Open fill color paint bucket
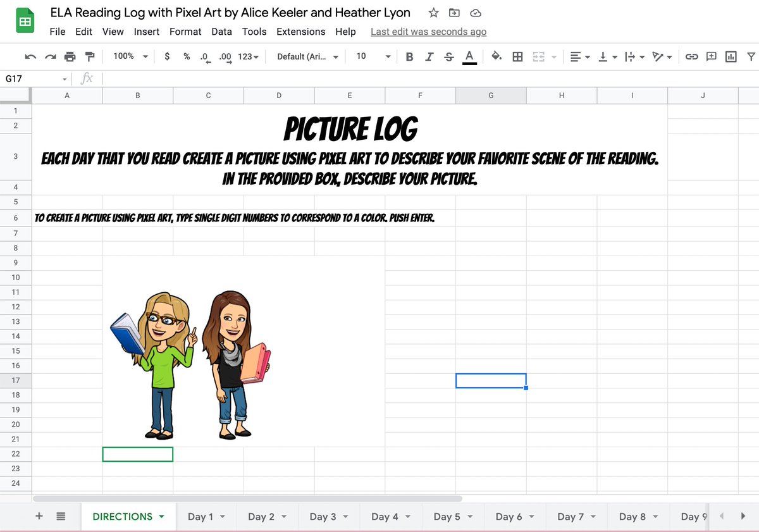Image resolution: width=759 pixels, height=532 pixels. pyautogui.click(x=497, y=57)
